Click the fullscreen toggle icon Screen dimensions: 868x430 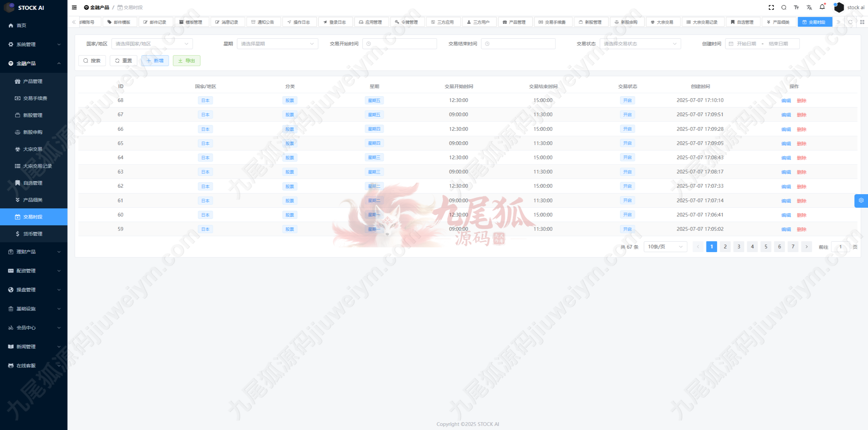(771, 7)
